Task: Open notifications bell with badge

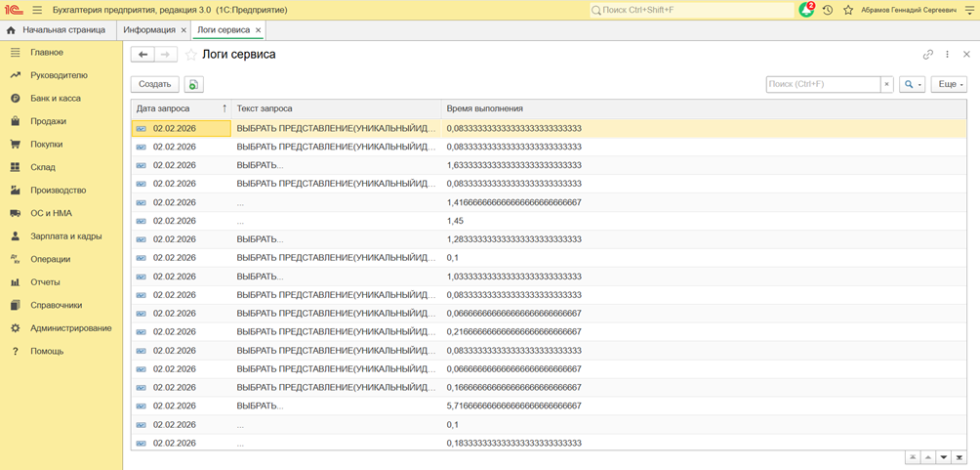Action: click(806, 10)
